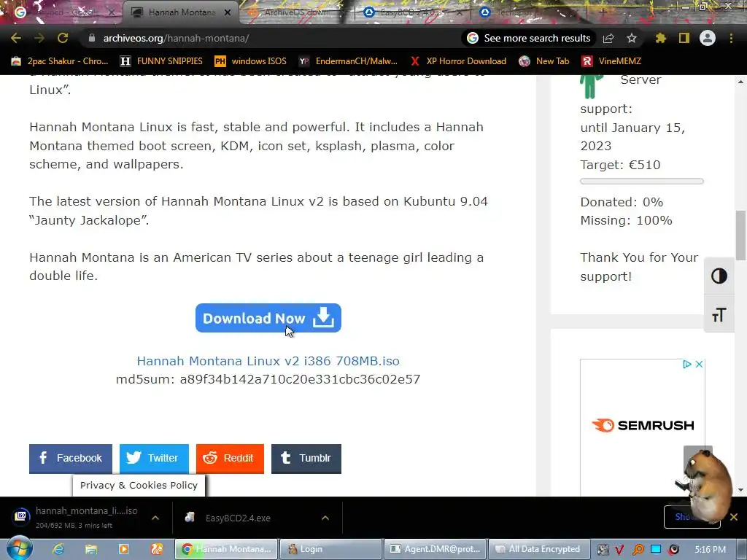Open Hannah Montana Linux v2 i386 iso link
Image resolution: width=747 pixels, height=560 pixels.
point(268,361)
